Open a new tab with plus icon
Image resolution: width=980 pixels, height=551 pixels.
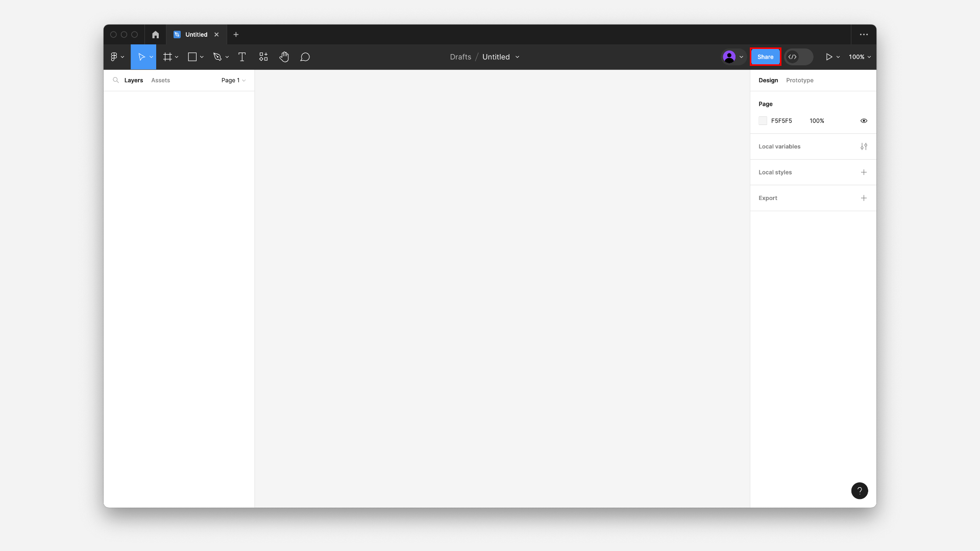[x=236, y=35]
